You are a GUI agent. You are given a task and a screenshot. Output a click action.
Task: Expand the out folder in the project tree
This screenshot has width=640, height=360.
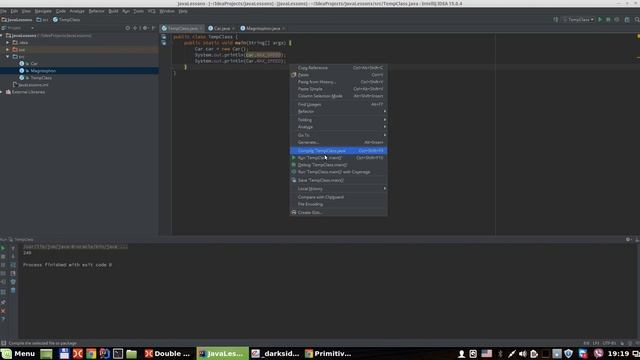[8, 49]
